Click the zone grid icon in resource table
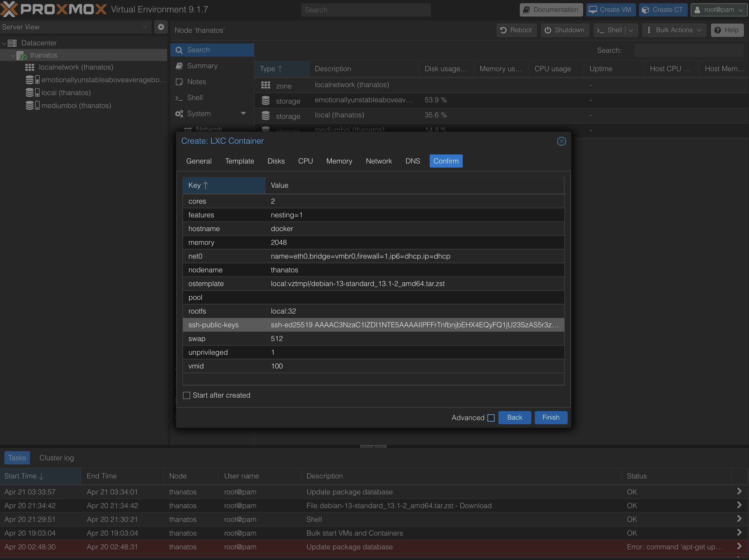Image resolution: width=749 pixels, height=560 pixels. (x=265, y=85)
